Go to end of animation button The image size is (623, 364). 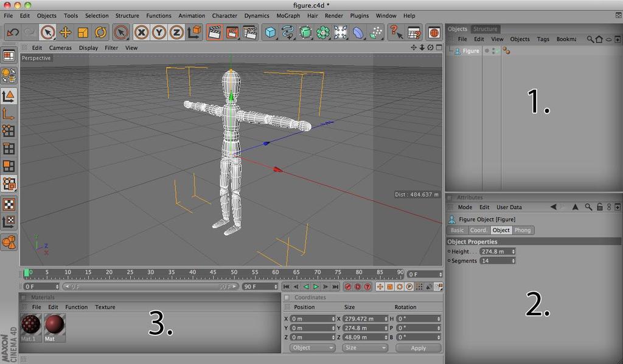pos(335,287)
